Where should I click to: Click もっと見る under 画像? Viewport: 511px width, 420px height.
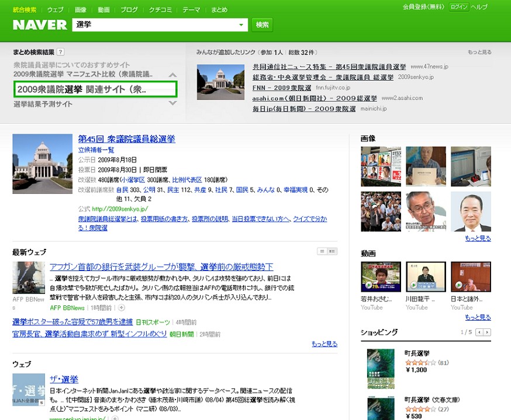[478, 238]
